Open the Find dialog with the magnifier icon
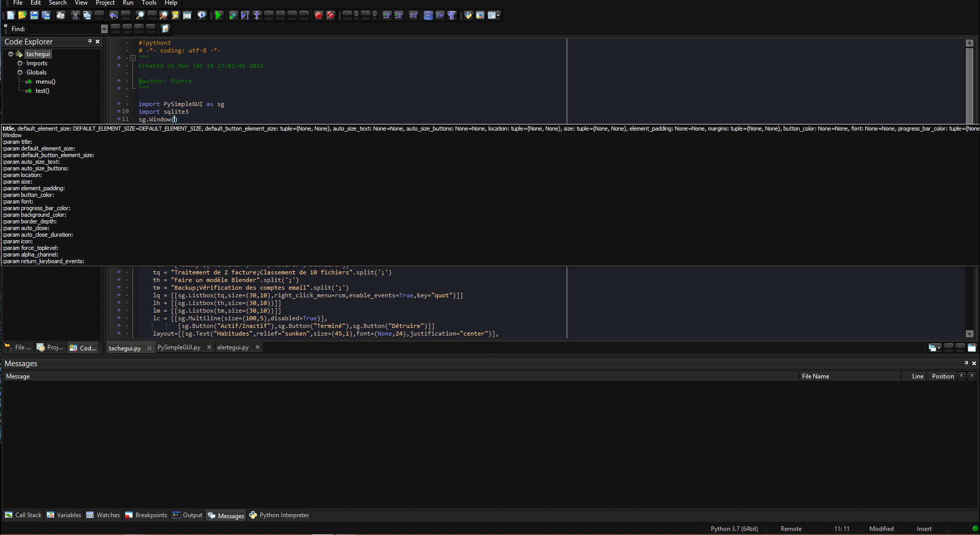The height and width of the screenshot is (535, 980). (140, 15)
